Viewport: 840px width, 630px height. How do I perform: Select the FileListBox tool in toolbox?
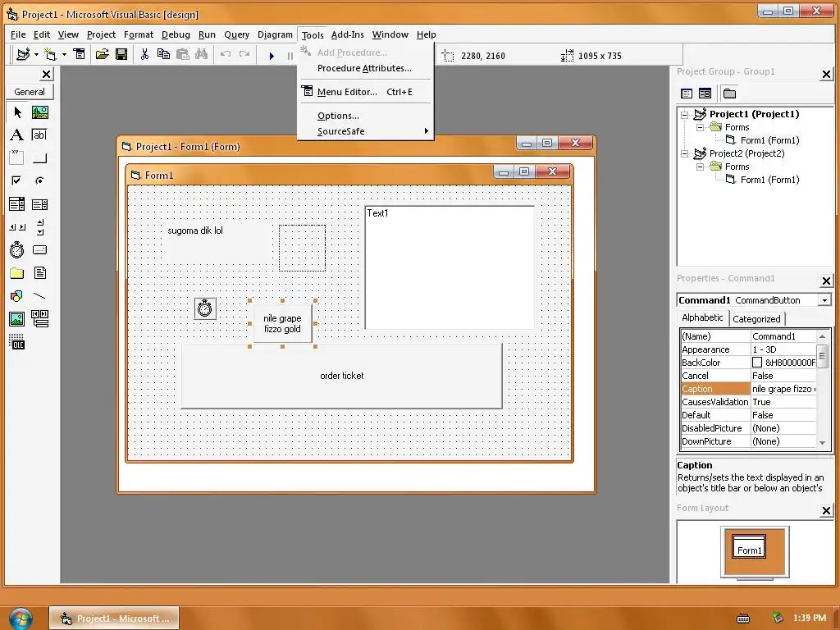(39, 272)
